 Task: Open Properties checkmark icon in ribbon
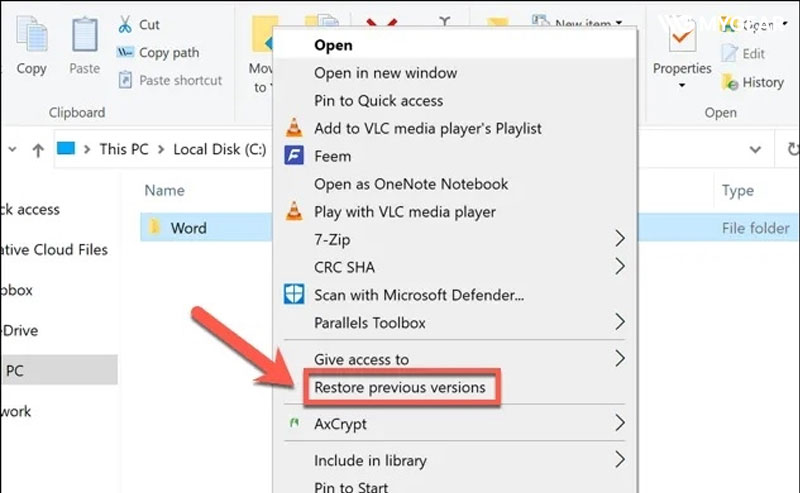pos(682,38)
